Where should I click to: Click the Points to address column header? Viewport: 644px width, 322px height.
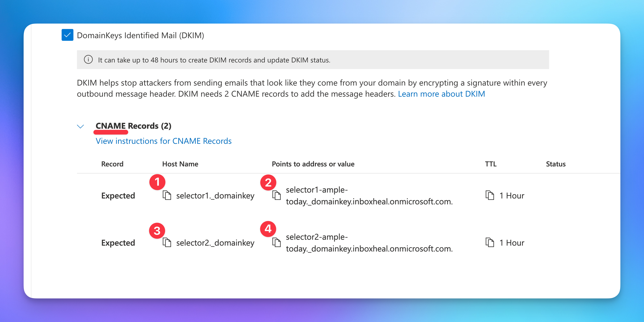tap(313, 164)
